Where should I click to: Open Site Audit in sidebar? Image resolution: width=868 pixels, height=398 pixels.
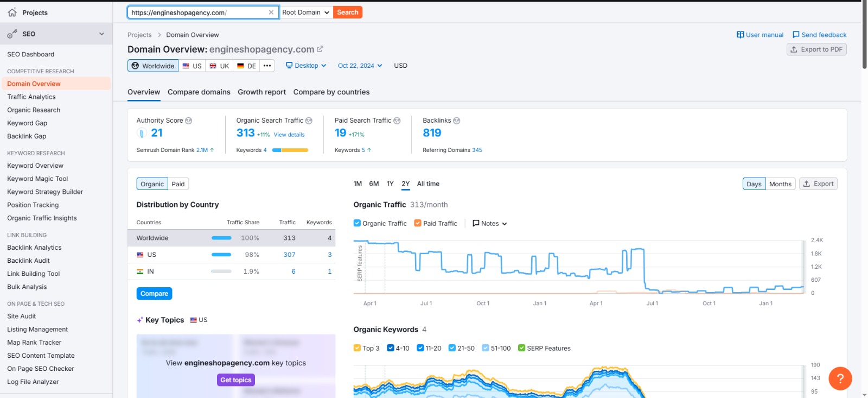[x=21, y=316]
